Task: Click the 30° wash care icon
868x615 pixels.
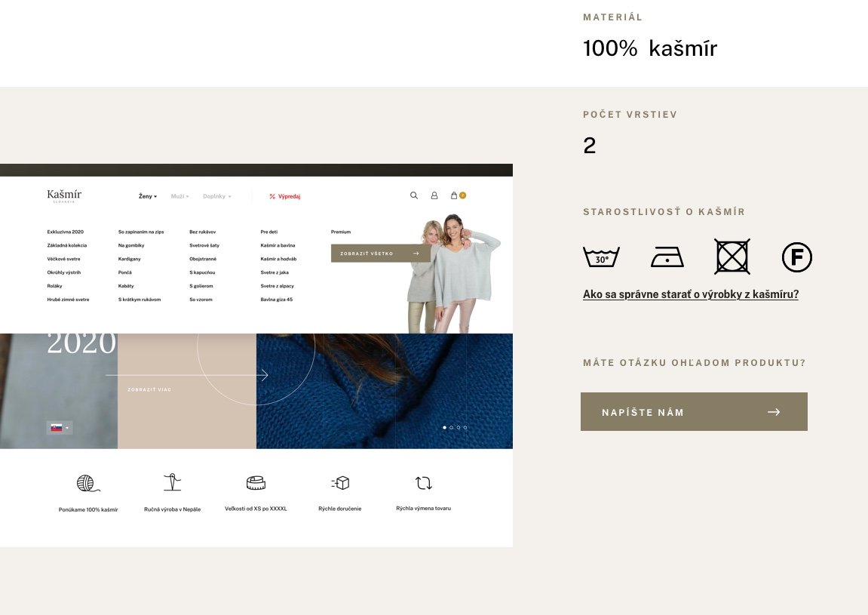Action: pyautogui.click(x=601, y=257)
